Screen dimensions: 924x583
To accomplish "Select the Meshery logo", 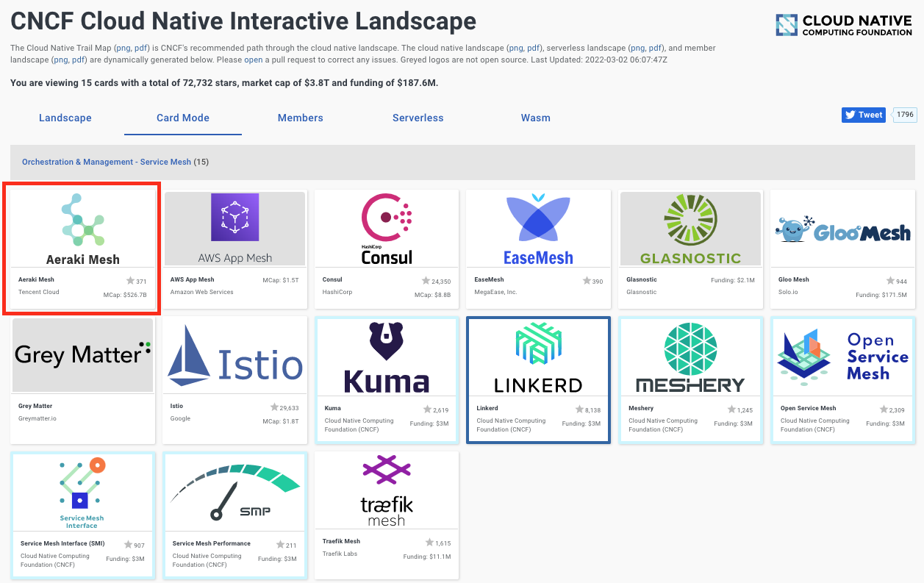I will 690,355.
